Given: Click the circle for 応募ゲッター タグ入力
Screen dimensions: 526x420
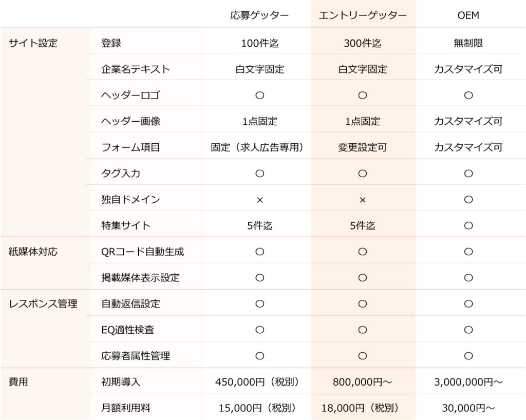Looking at the screenshot, I should click(x=259, y=174).
